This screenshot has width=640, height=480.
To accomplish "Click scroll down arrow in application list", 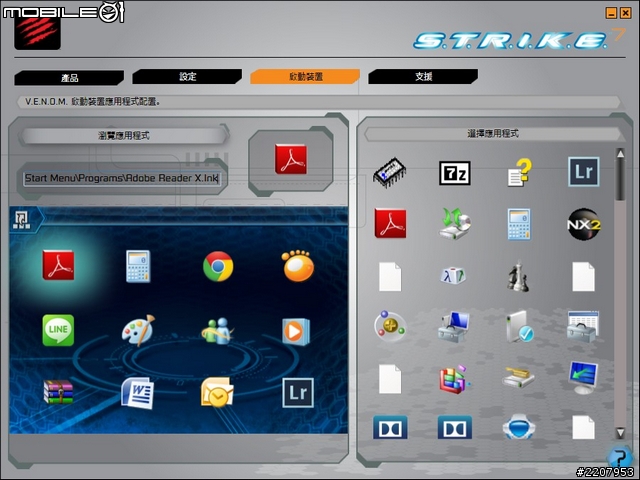I will click(x=620, y=433).
